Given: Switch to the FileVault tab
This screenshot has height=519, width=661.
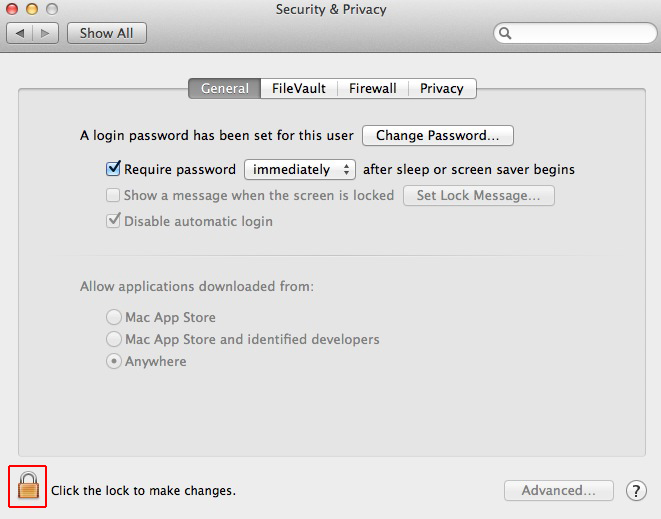Looking at the screenshot, I should [299, 89].
